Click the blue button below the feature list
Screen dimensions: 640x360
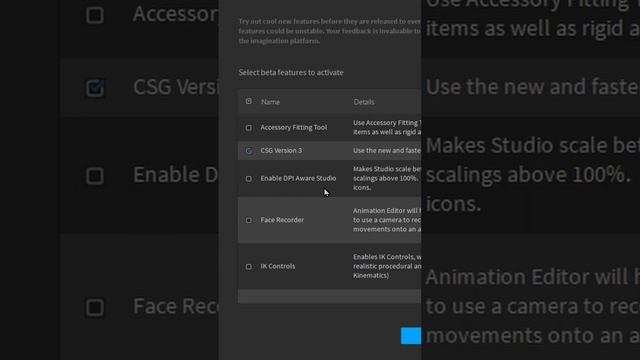click(411, 336)
